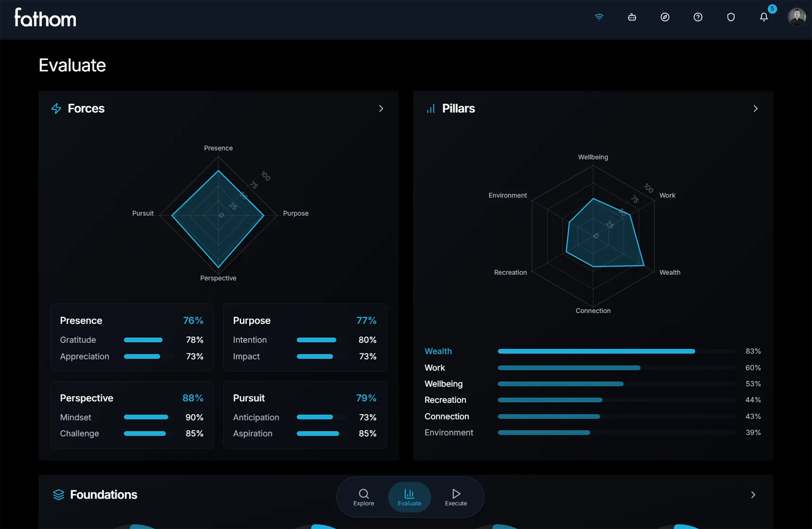
Task: Click the Foundations layers icon
Action: tap(58, 494)
